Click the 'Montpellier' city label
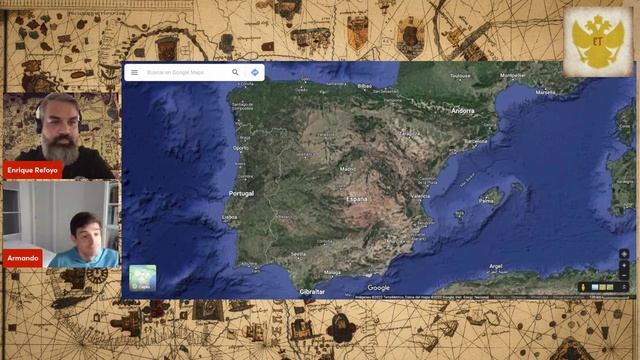This screenshot has width=640, height=360. point(513,76)
